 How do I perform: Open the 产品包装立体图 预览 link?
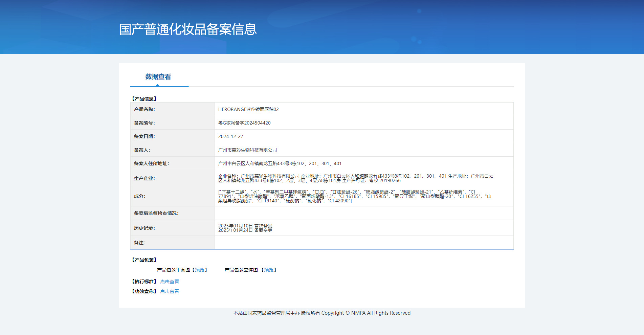[x=269, y=270]
